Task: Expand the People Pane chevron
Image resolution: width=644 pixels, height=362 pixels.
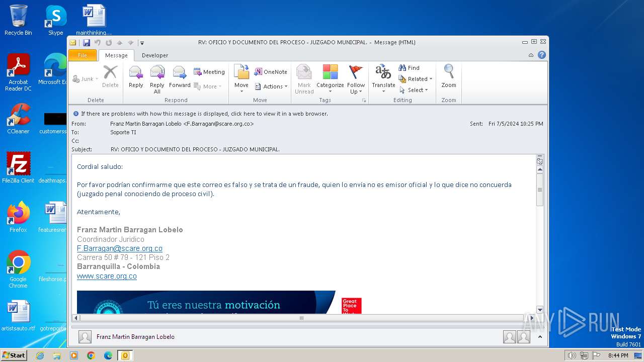Action: point(540,337)
